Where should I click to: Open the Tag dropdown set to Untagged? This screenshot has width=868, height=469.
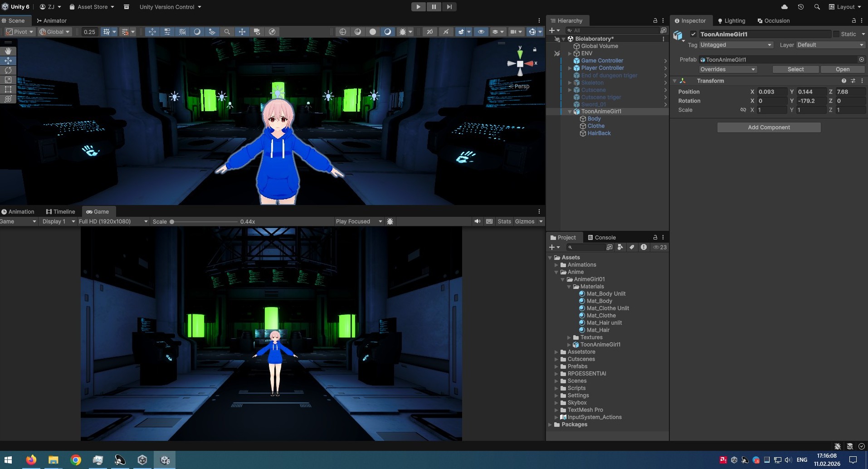(736, 45)
